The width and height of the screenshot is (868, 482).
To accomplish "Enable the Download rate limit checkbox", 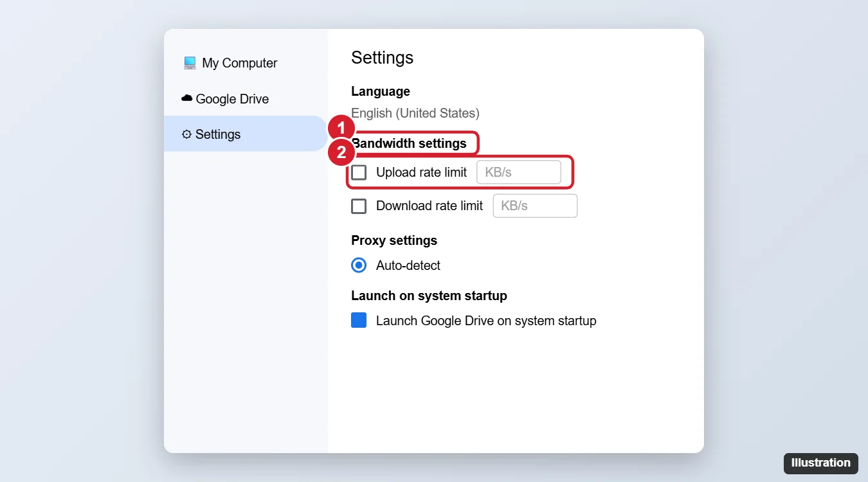I will pos(359,206).
